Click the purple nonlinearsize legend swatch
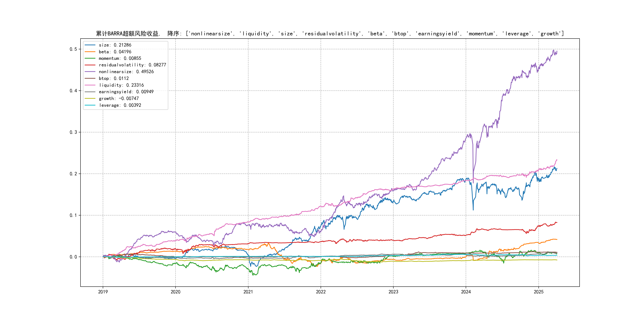Screen dimensions: 644x322 (90, 72)
